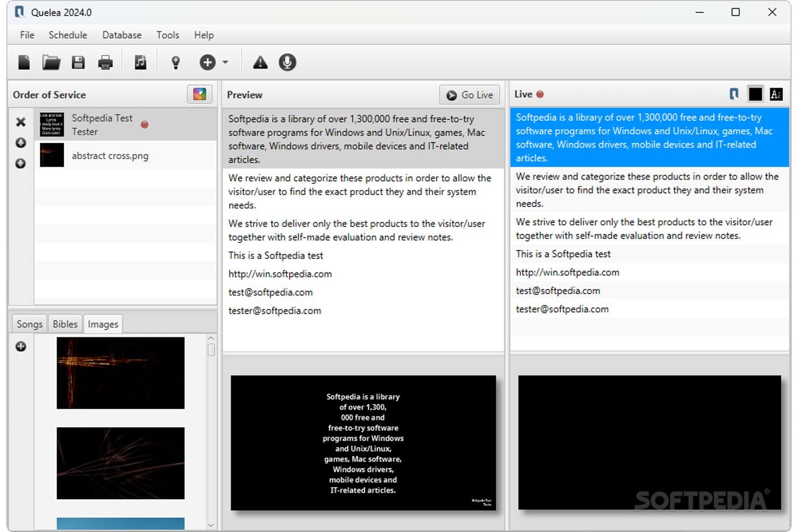798x532 pixels.
Task: Click the new song music-note icon
Action: [x=140, y=63]
